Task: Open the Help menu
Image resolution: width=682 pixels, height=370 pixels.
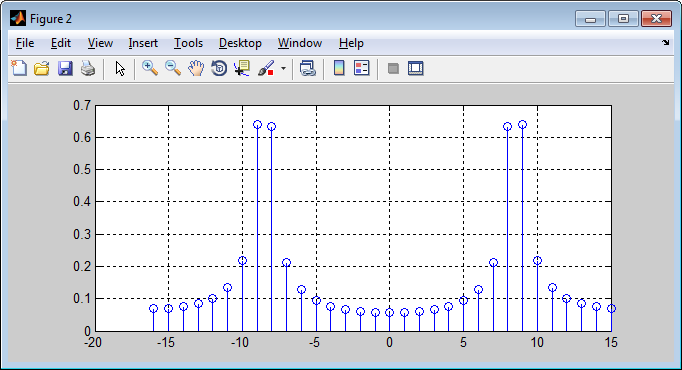Action: click(x=351, y=43)
